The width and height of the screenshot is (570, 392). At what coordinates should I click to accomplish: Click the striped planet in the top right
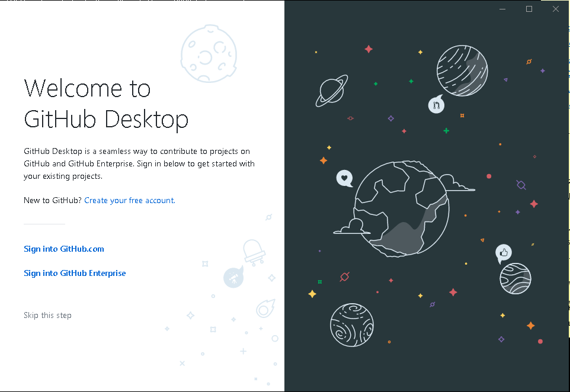tap(463, 71)
